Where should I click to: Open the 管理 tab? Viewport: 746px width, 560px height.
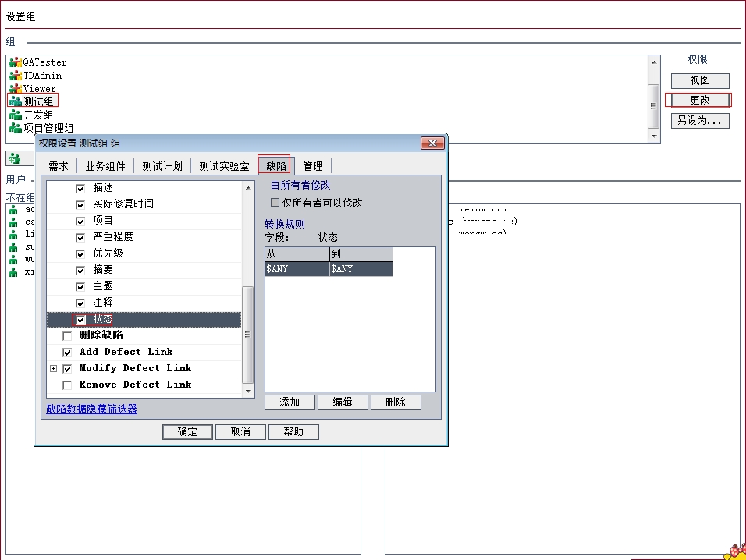313,166
